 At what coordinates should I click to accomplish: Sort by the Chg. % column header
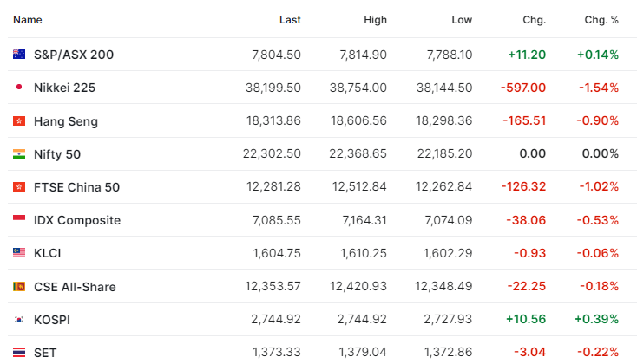pos(601,19)
